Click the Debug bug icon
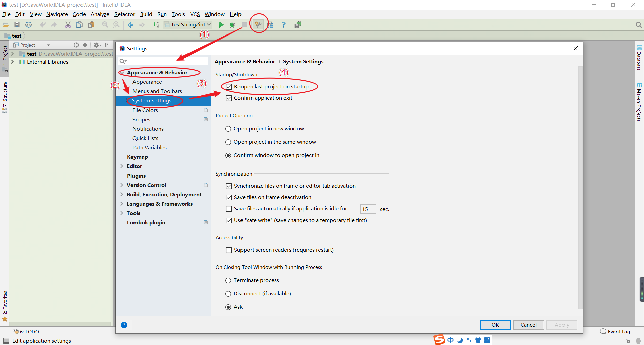 tap(232, 25)
